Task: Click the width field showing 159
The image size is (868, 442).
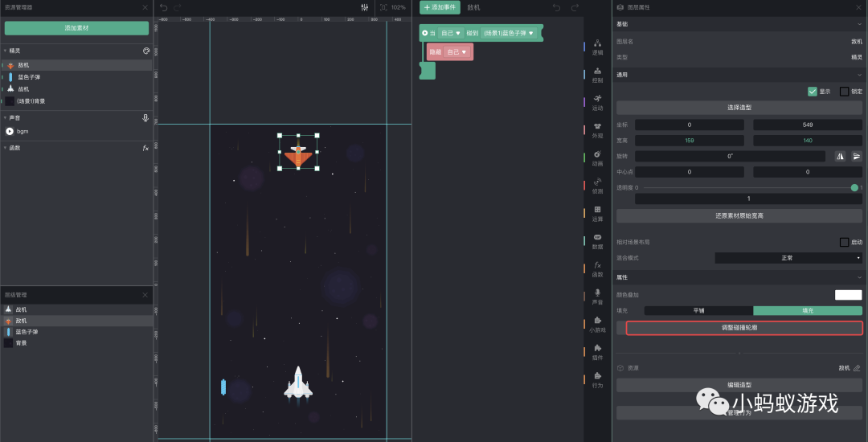Action: pyautogui.click(x=690, y=141)
